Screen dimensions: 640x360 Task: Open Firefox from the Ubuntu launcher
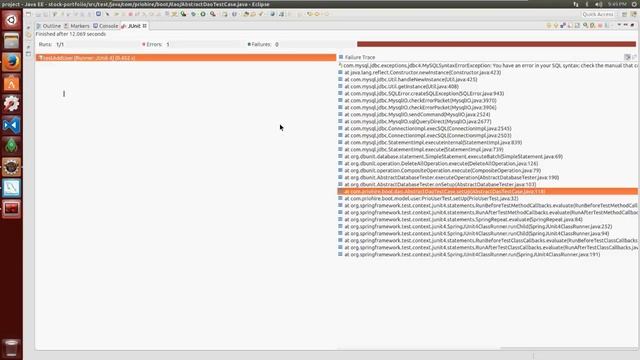coord(11,62)
